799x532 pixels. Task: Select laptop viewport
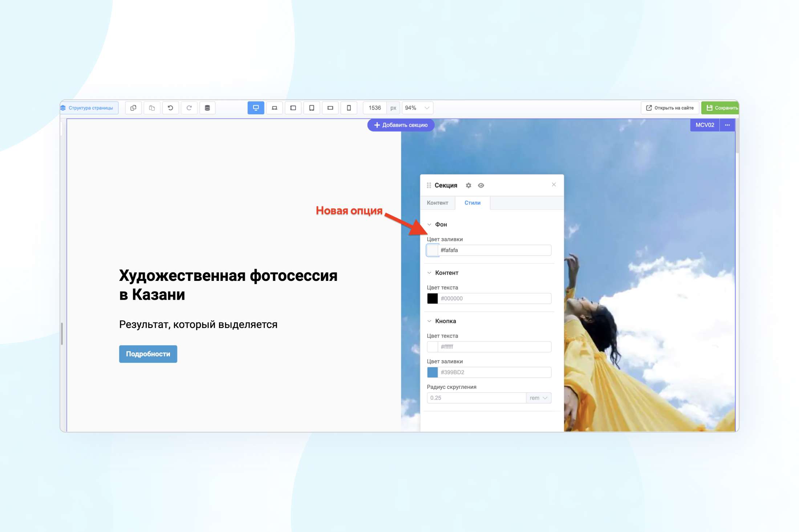tap(274, 108)
